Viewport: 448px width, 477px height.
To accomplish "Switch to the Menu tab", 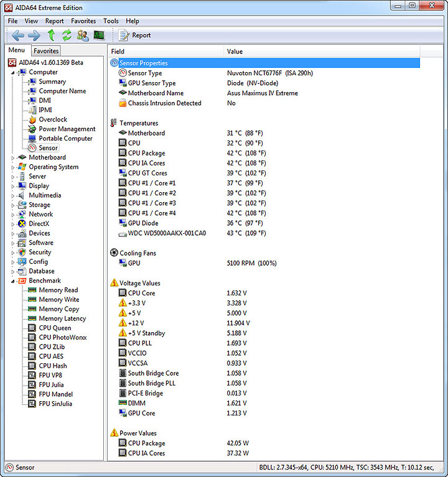I will pos(17,50).
